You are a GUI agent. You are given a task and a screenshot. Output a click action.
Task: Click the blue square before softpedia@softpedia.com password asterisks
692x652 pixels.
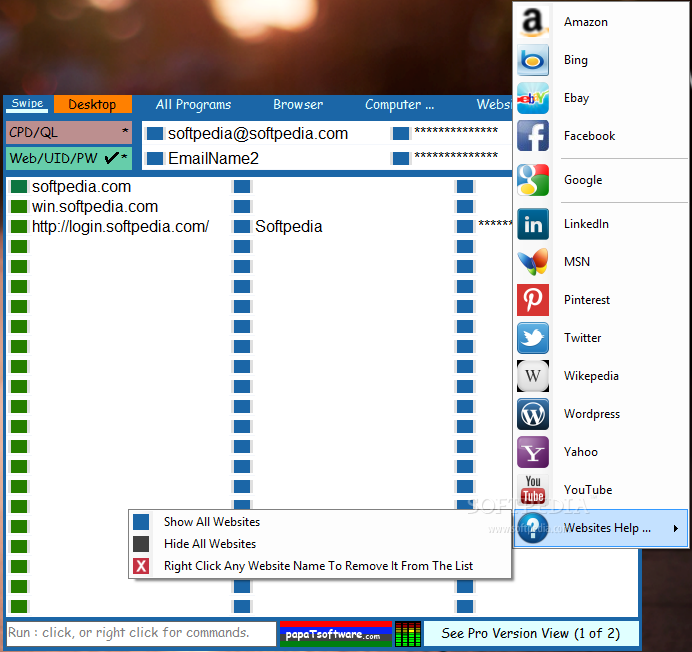[401, 133]
